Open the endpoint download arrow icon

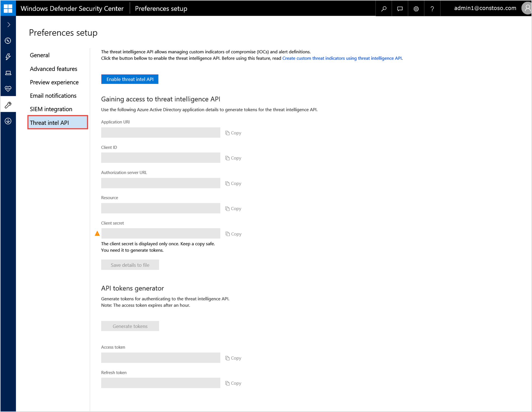point(8,121)
